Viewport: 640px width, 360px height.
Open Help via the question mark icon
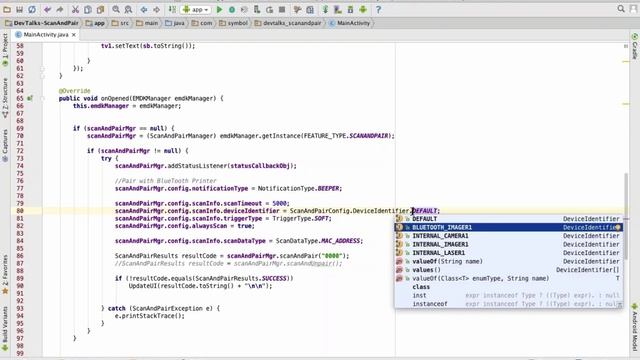click(x=378, y=9)
